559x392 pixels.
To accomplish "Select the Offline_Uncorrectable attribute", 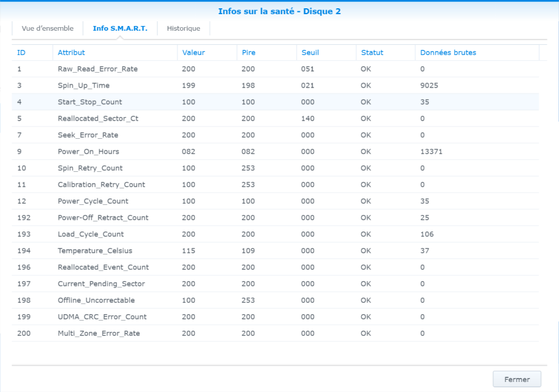I will coord(96,300).
